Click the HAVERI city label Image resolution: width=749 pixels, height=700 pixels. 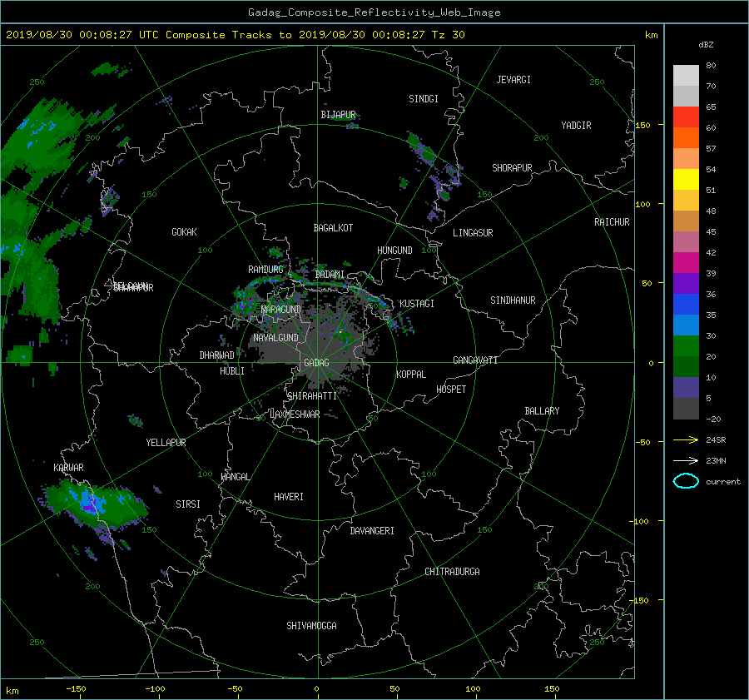[x=289, y=498]
